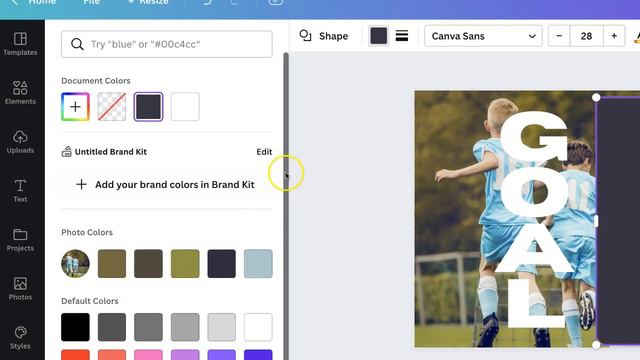Open the Canva Sans font dropdown
Image resolution: width=640 pixels, height=360 pixels.
(x=483, y=36)
